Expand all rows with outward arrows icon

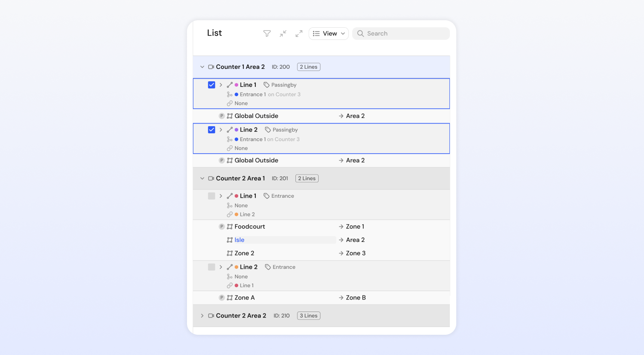point(299,34)
